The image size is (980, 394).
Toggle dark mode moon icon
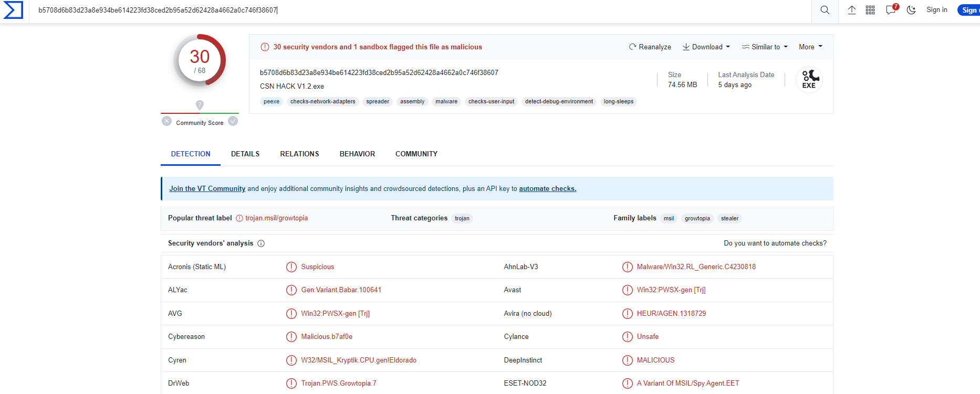911,10
